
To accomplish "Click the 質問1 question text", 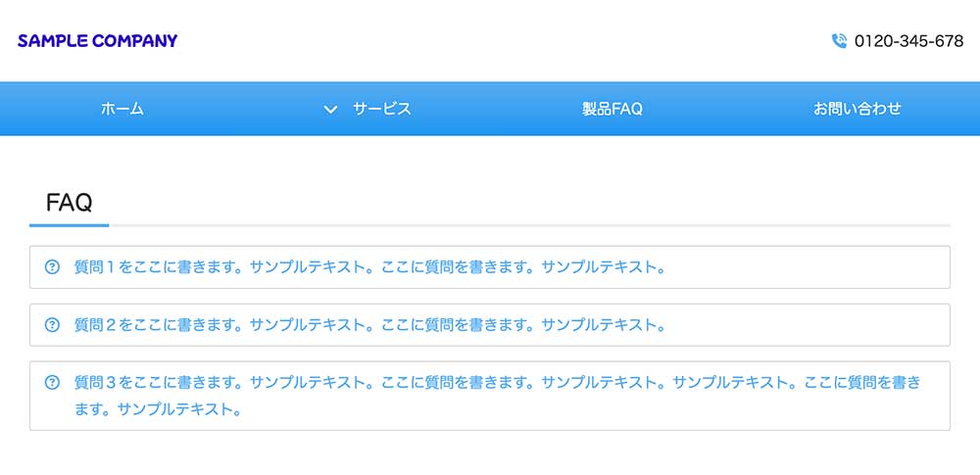I will coord(370,266).
